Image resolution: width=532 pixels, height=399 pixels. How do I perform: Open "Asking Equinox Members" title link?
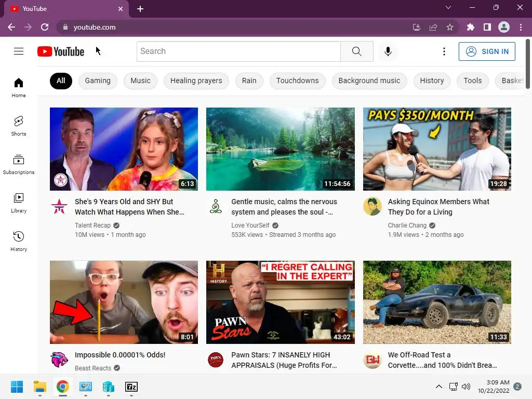(x=438, y=207)
